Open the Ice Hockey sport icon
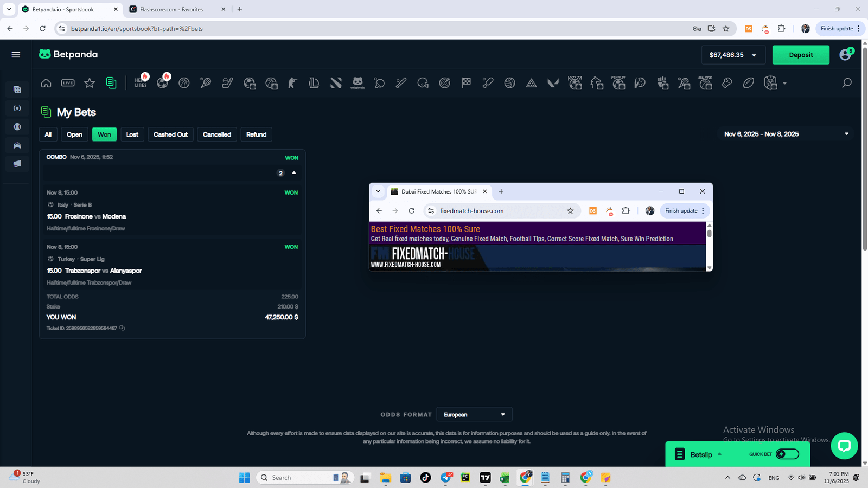 coord(227,83)
